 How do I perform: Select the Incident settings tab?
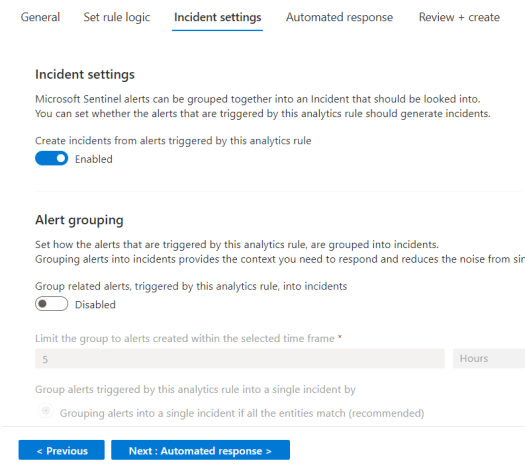pos(217,17)
